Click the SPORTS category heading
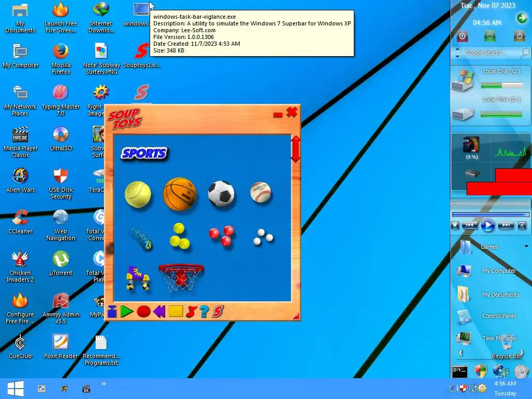Screen dimensions: 532x399 (144, 153)
